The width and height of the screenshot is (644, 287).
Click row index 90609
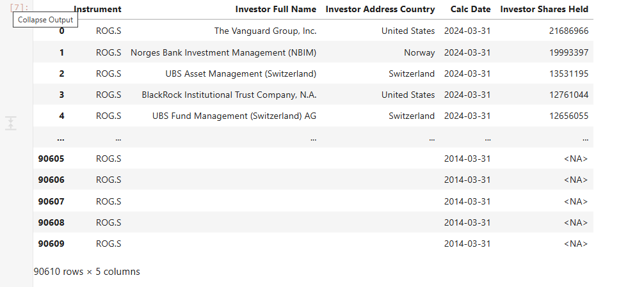pos(51,244)
